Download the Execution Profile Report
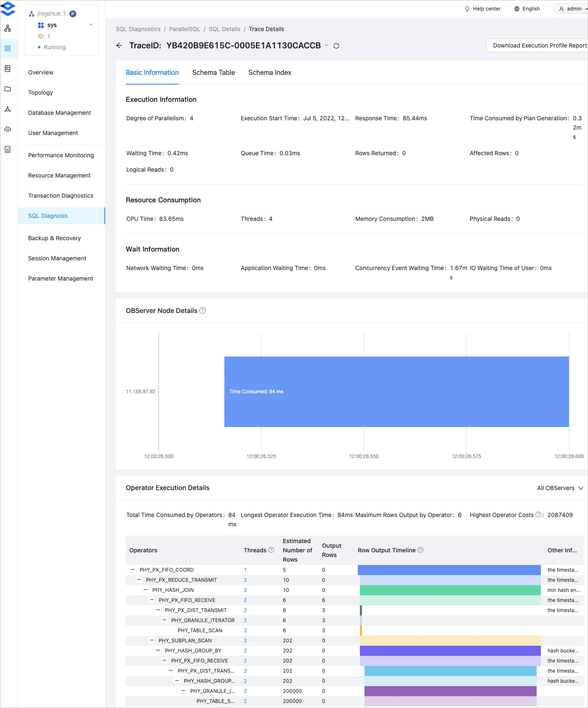The width and height of the screenshot is (588, 708). pos(537,45)
